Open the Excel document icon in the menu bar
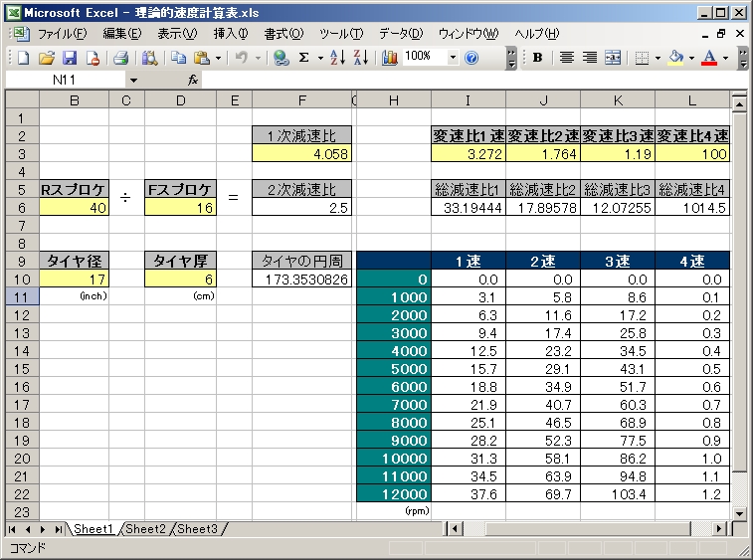 tap(21, 33)
